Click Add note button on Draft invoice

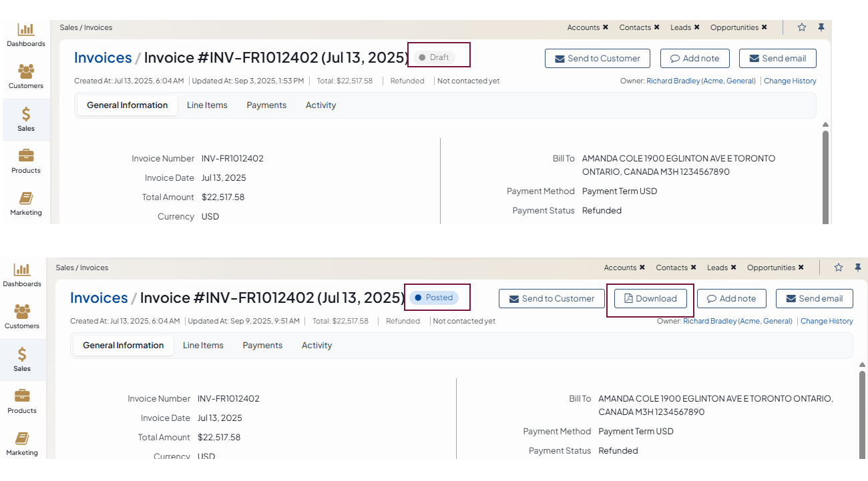click(694, 59)
